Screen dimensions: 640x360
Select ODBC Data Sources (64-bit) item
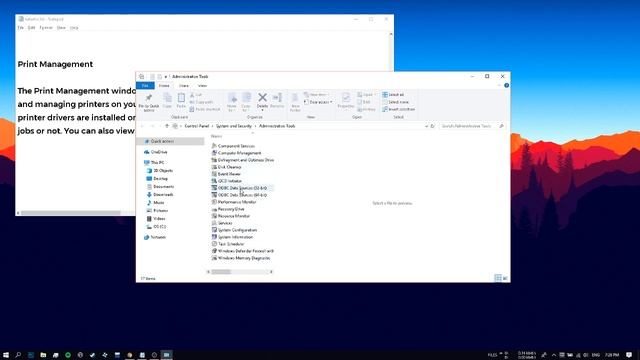pyautogui.click(x=240, y=195)
